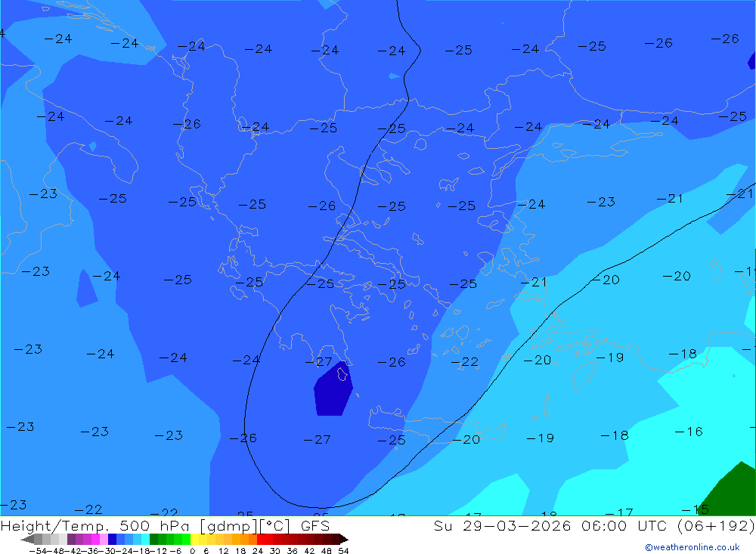Viewport: 756px width, 554px height.
Task: Click the '36' color scale label
Action: coord(292,551)
